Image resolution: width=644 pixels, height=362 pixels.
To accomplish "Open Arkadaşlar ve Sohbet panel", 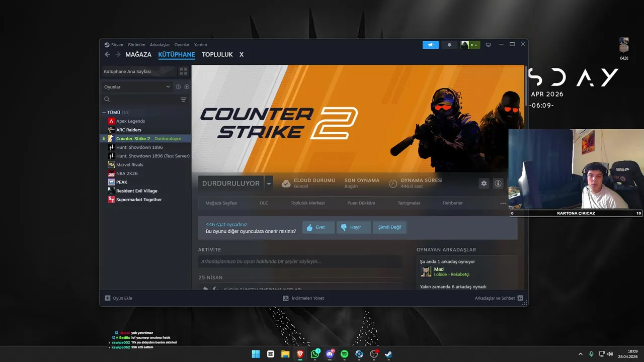I will (499, 298).
